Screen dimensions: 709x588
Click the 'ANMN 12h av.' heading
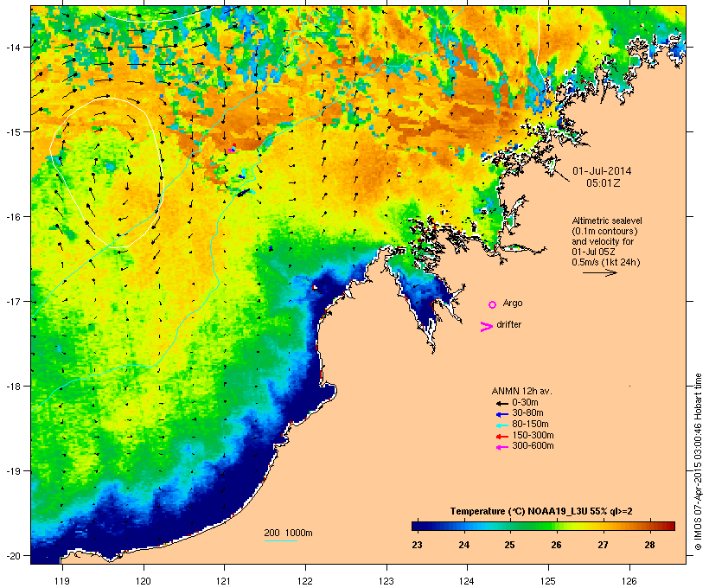click(x=521, y=391)
